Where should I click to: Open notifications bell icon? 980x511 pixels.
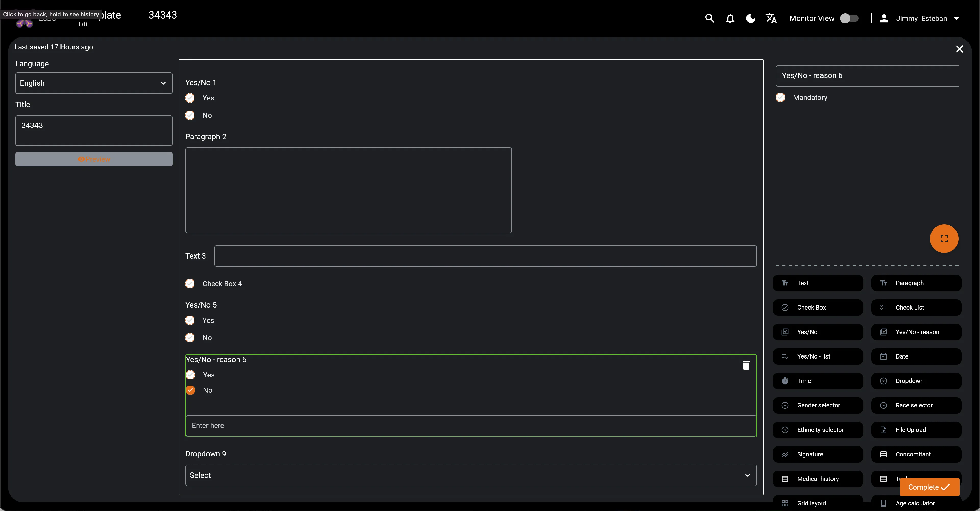point(730,18)
